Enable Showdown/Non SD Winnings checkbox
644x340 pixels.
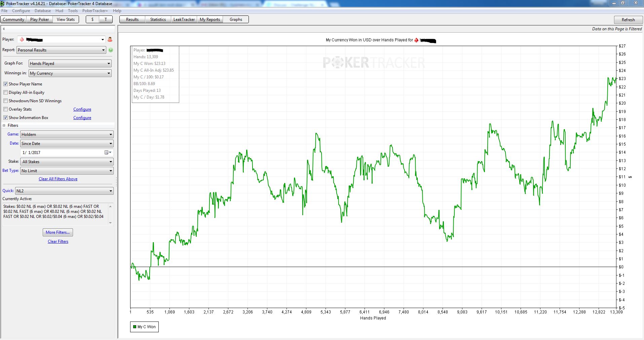click(x=5, y=101)
